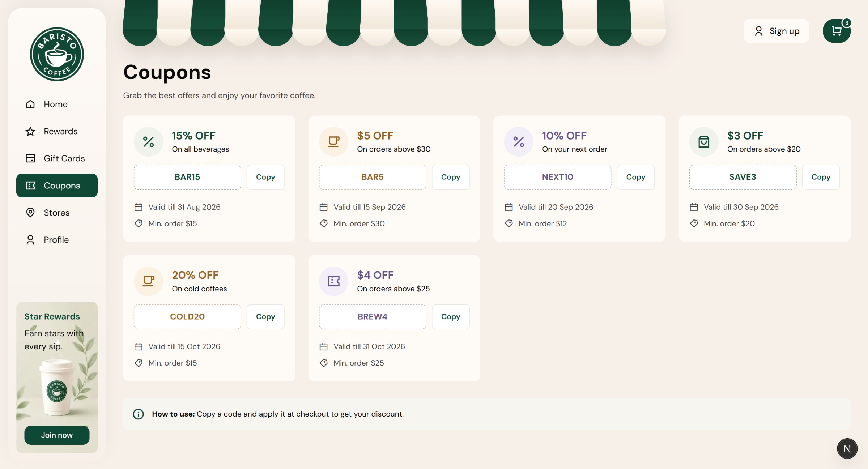This screenshot has width=868, height=469.
Task: Open the shopping cart icon
Action: click(837, 31)
